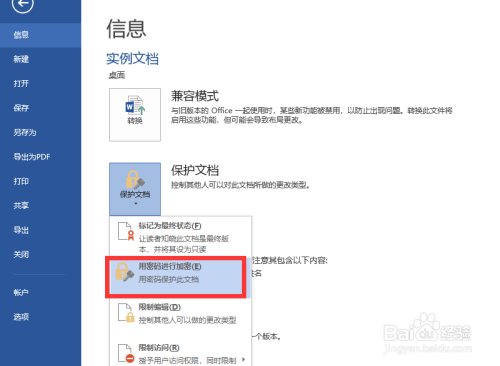Expand the 限制访问 submenu arrow
This screenshot has width=500, height=366.
tap(244, 359)
